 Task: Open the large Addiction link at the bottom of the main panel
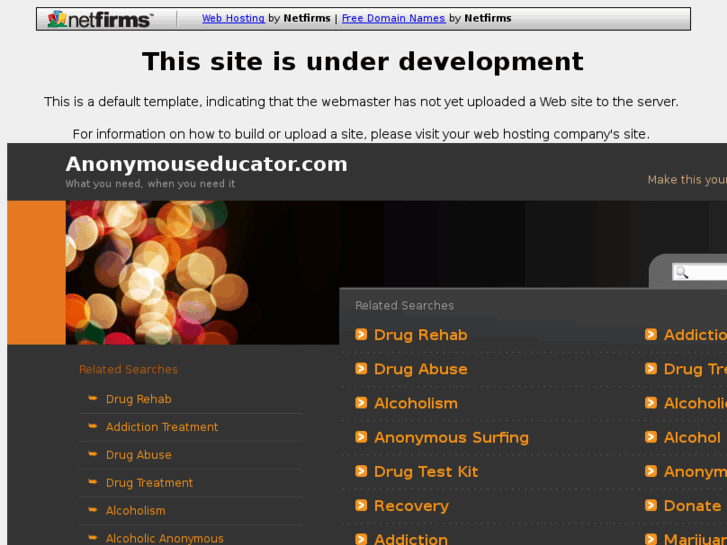click(x=411, y=539)
